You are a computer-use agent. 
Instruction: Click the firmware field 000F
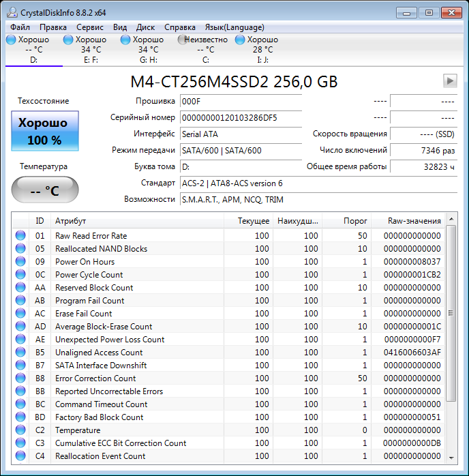pos(241,101)
